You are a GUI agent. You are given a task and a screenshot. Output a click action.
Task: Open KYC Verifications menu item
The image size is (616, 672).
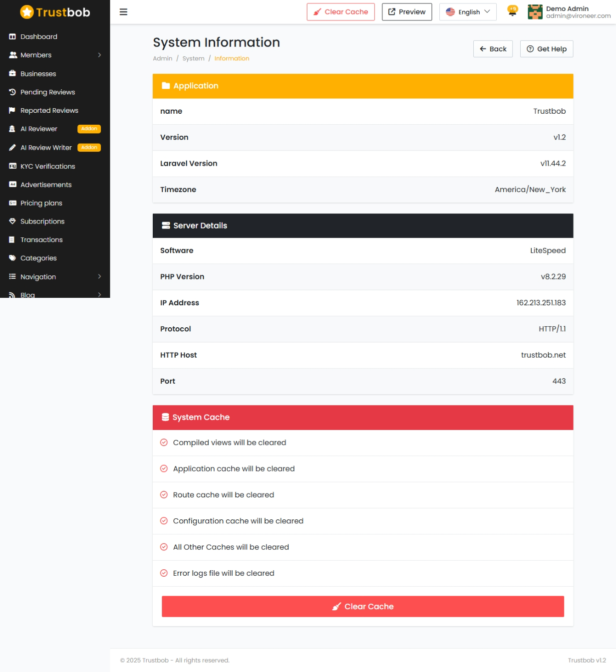[55, 166]
